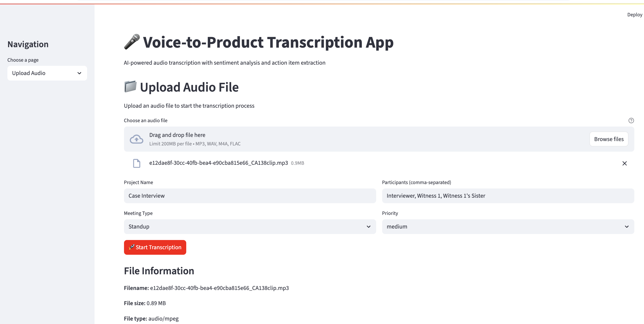Click the uploaded file document icon
The height and width of the screenshot is (324, 644).
[136, 163]
